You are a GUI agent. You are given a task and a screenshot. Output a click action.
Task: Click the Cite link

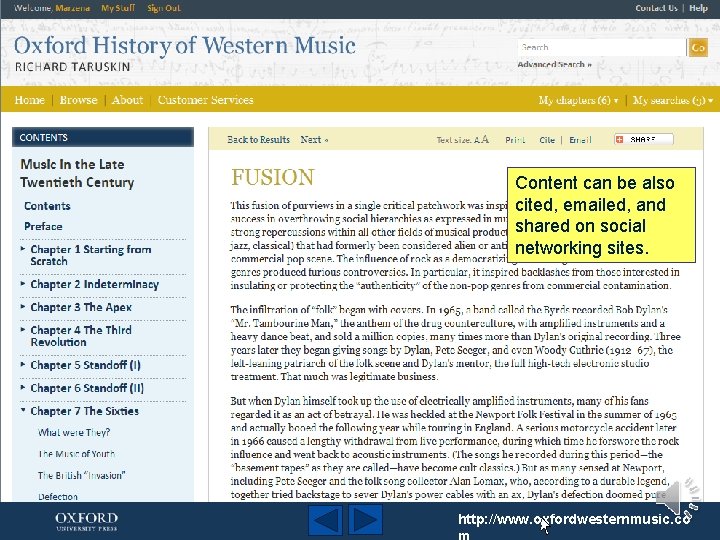(547, 140)
